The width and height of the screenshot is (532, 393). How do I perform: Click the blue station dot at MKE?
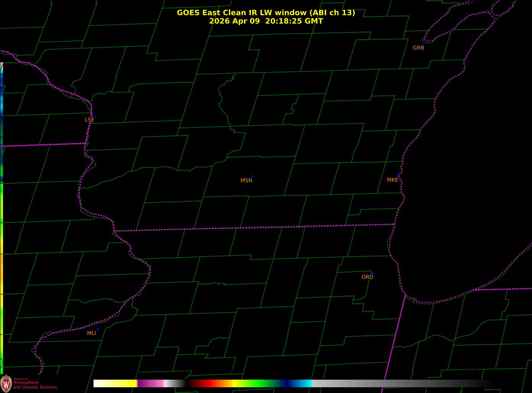tap(398, 176)
